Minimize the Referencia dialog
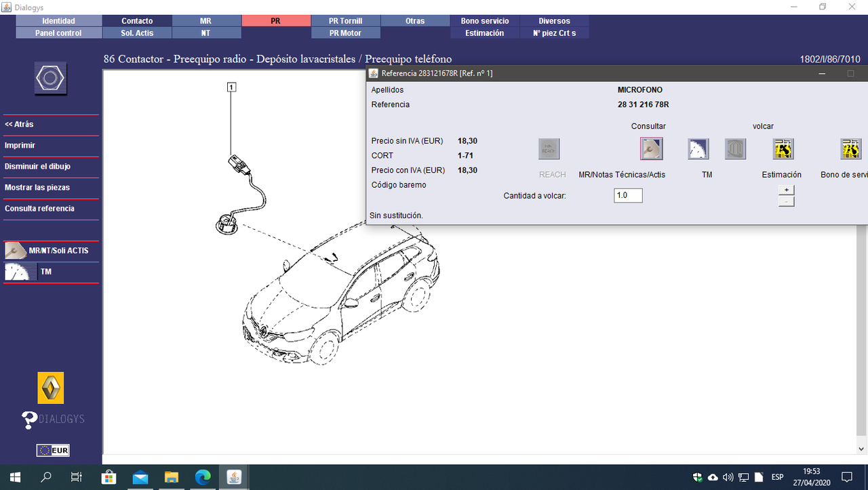 (x=823, y=73)
